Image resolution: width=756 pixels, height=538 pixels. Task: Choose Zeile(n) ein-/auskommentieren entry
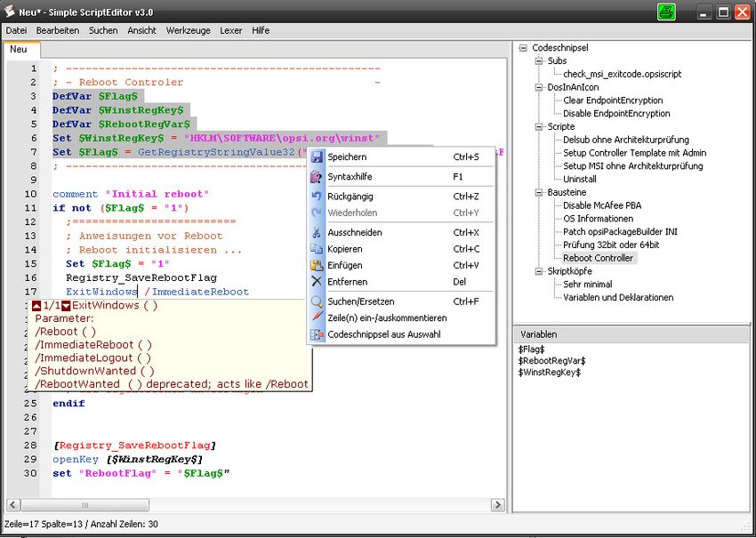(401, 318)
